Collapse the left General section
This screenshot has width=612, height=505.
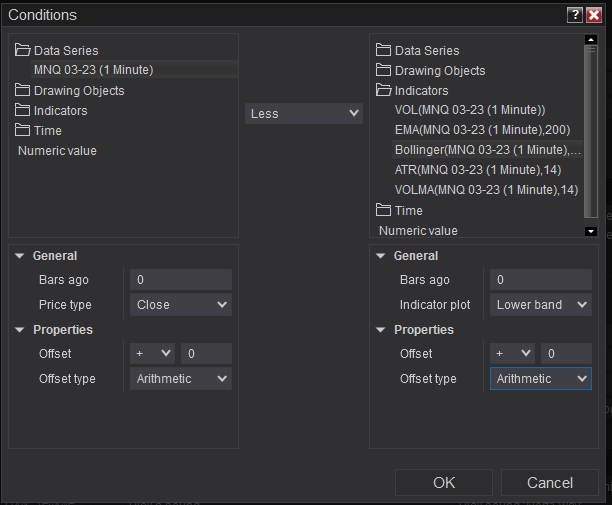21,256
